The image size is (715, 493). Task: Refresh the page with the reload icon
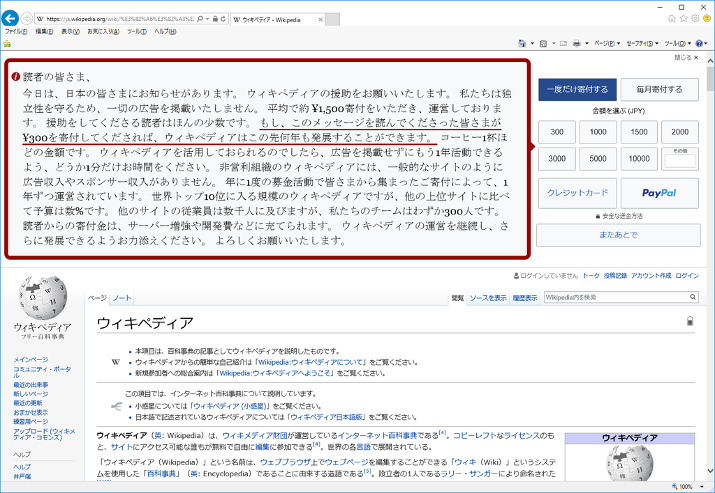(x=223, y=19)
